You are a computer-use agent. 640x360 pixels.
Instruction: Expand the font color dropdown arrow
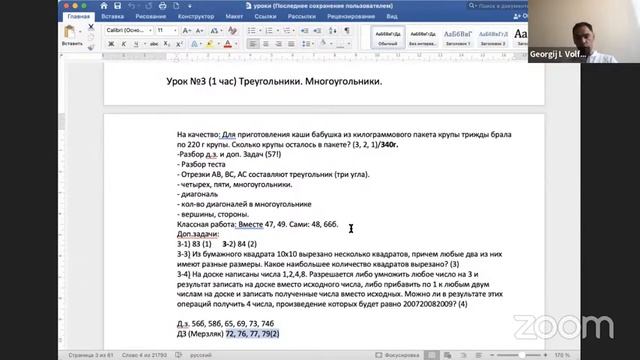236,44
